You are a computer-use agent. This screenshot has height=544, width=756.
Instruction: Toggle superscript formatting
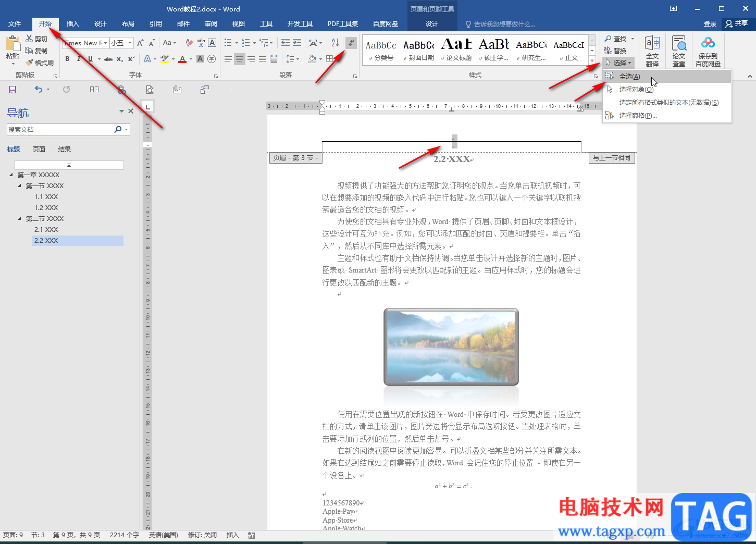[x=131, y=59]
